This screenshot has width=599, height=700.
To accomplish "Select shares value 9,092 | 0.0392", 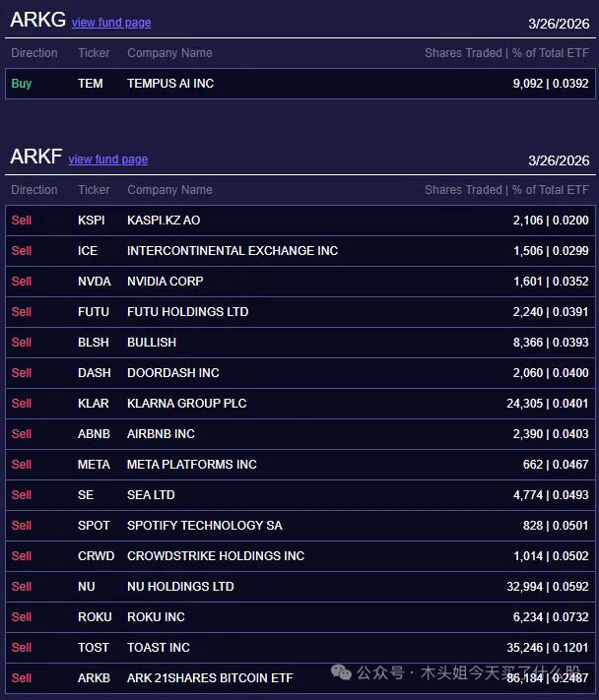I will point(551,84).
